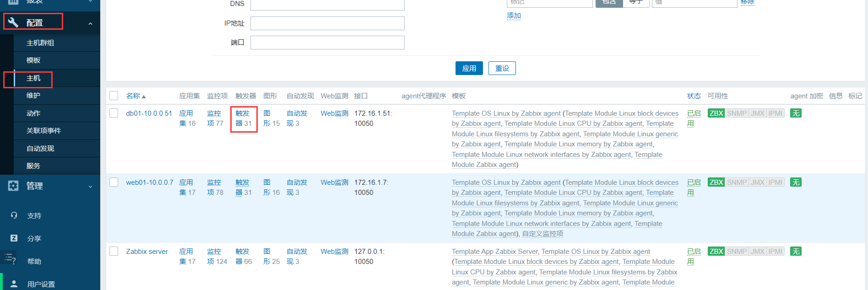Click the green 无 encryption badge for web01
This screenshot has width=868, height=290.
(x=796, y=183)
